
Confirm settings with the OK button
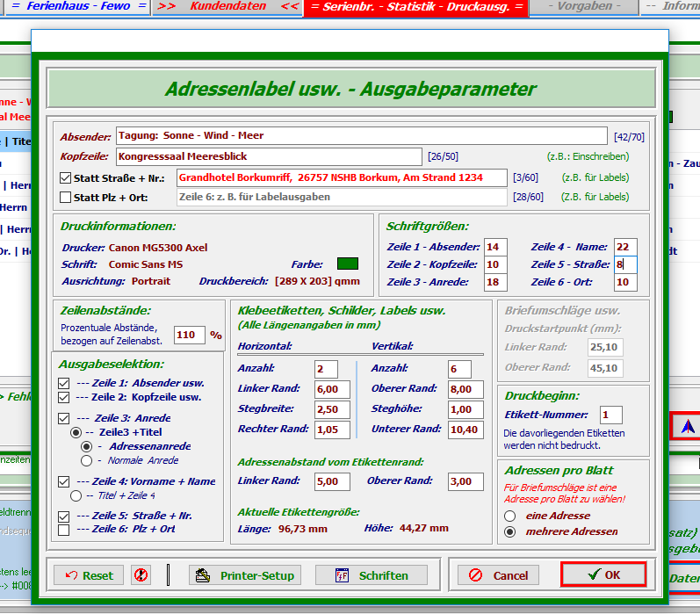click(603, 574)
